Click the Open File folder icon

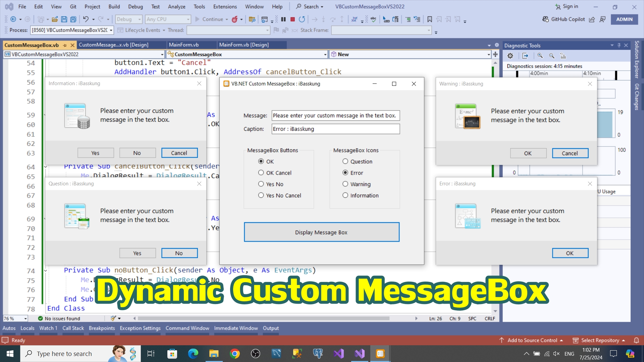[x=55, y=19]
